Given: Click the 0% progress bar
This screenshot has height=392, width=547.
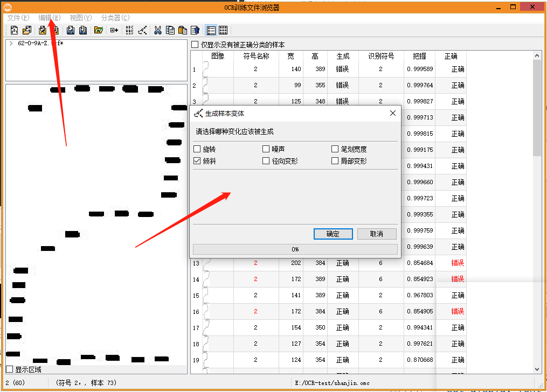Looking at the screenshot, I should tap(295, 249).
